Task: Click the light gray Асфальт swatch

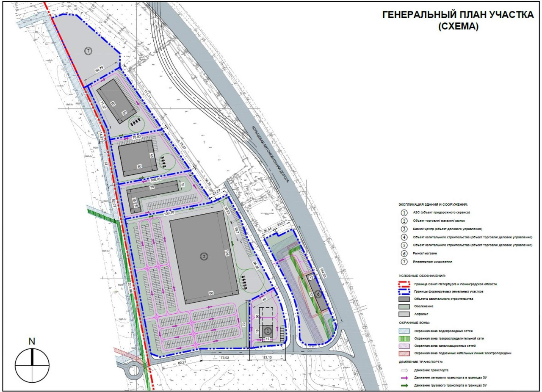Action: [404, 315]
